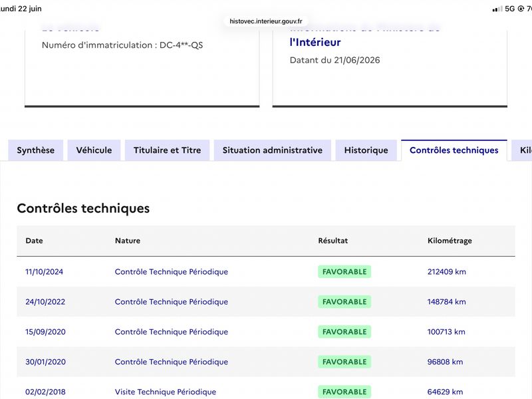This screenshot has width=532, height=399.
Task: Click FAVORABLE badge in 24/10/2022 row
Action: pyautogui.click(x=344, y=302)
